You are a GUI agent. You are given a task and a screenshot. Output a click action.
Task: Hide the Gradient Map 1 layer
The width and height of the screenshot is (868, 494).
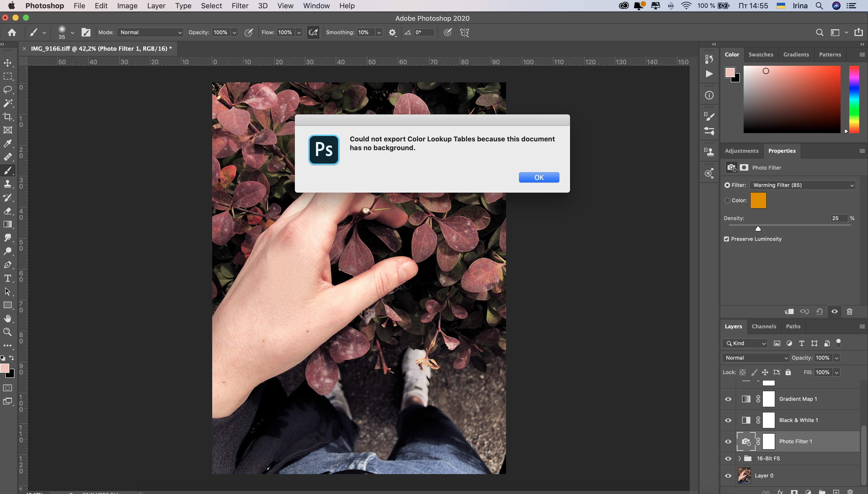tap(728, 399)
